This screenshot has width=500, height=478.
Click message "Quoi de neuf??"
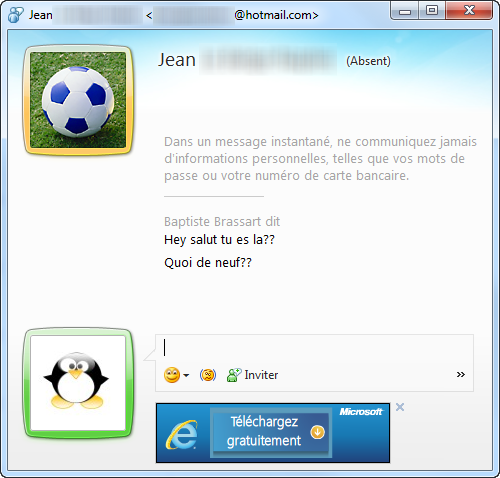coord(208,263)
